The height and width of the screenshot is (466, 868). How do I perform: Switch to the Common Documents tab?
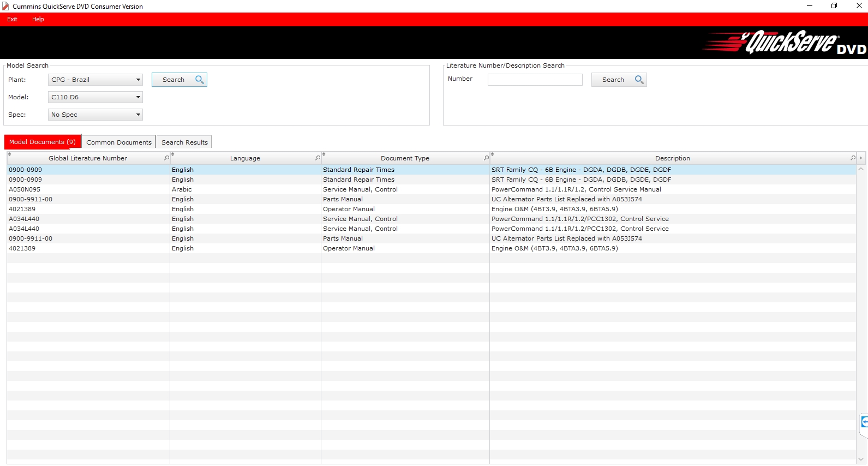tap(118, 142)
